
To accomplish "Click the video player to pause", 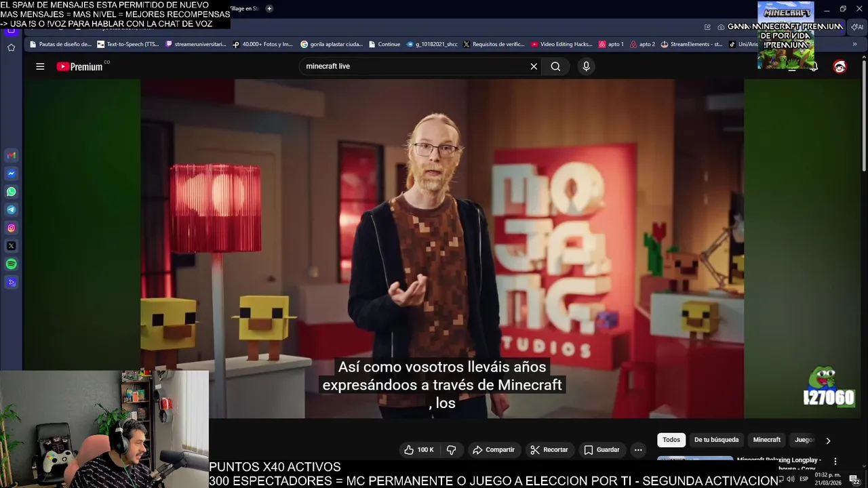I will pyautogui.click(x=442, y=248).
